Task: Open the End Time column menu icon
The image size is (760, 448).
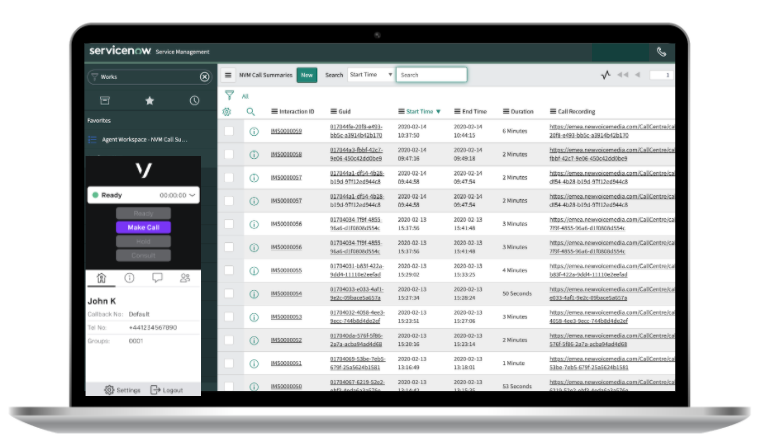Action: pyautogui.click(x=457, y=112)
